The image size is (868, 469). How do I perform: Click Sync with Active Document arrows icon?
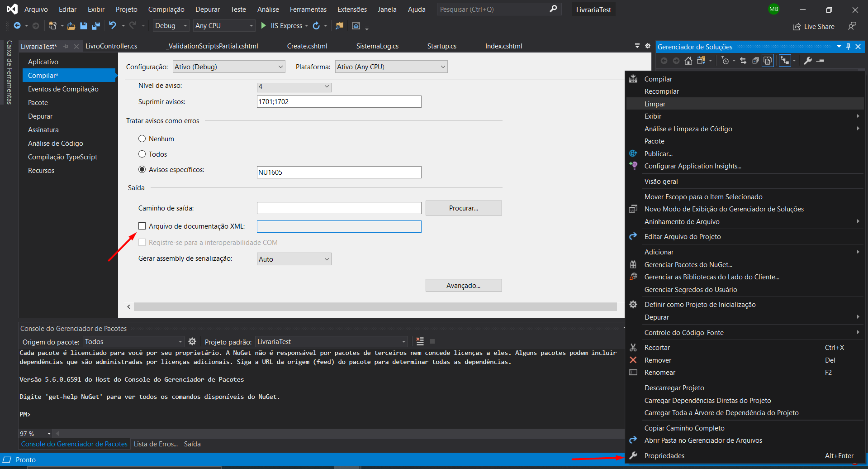point(743,61)
